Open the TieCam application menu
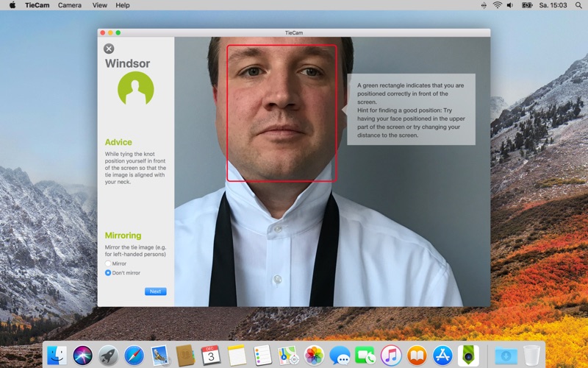The image size is (588, 368). coord(37,5)
